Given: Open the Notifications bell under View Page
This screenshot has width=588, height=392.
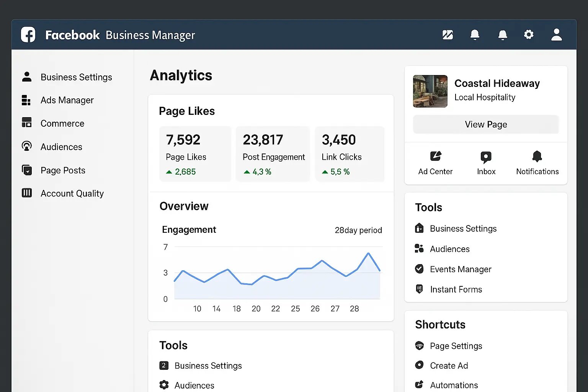Looking at the screenshot, I should [x=537, y=156].
